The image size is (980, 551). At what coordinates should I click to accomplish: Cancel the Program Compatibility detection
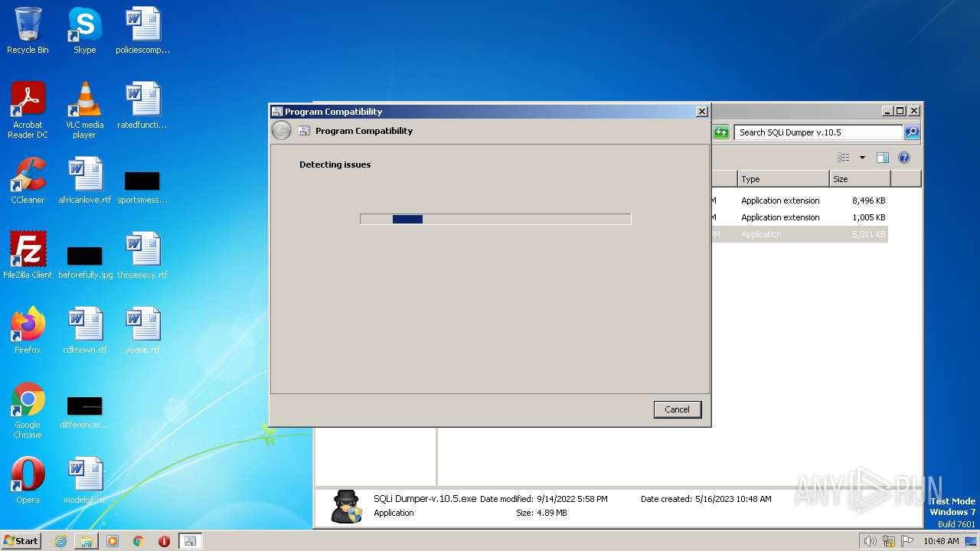pyautogui.click(x=677, y=409)
